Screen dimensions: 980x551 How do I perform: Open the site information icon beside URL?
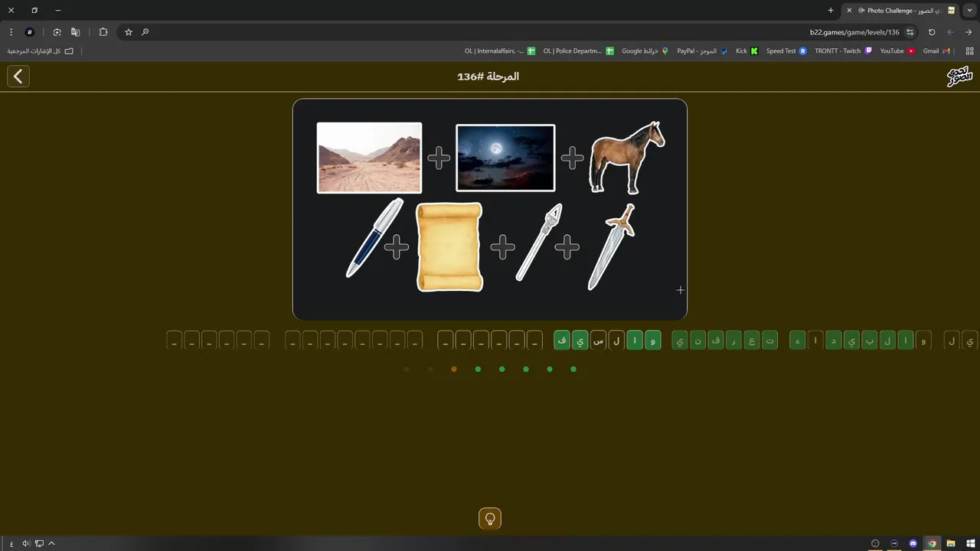[x=910, y=32]
